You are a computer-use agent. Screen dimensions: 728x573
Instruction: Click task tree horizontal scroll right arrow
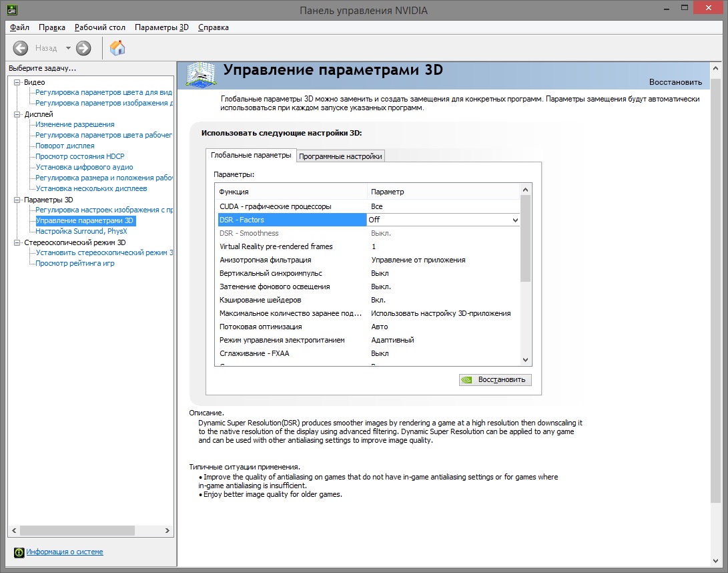167,531
